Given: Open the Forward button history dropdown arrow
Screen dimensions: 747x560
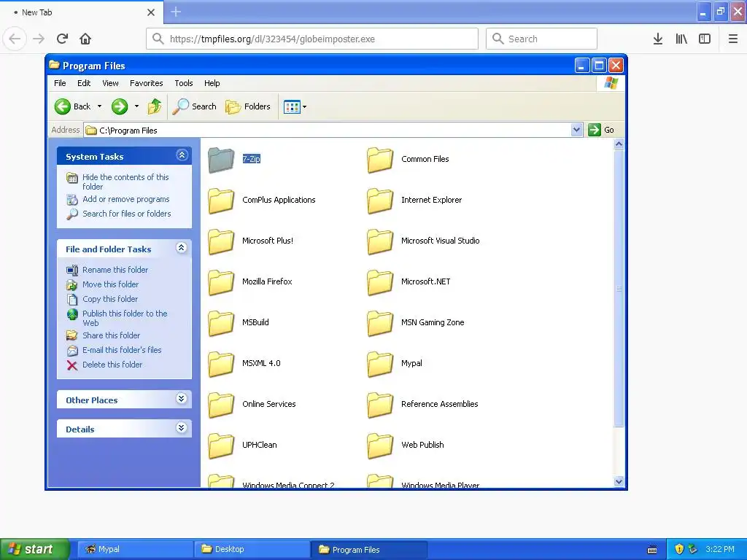Looking at the screenshot, I should pyautogui.click(x=136, y=106).
